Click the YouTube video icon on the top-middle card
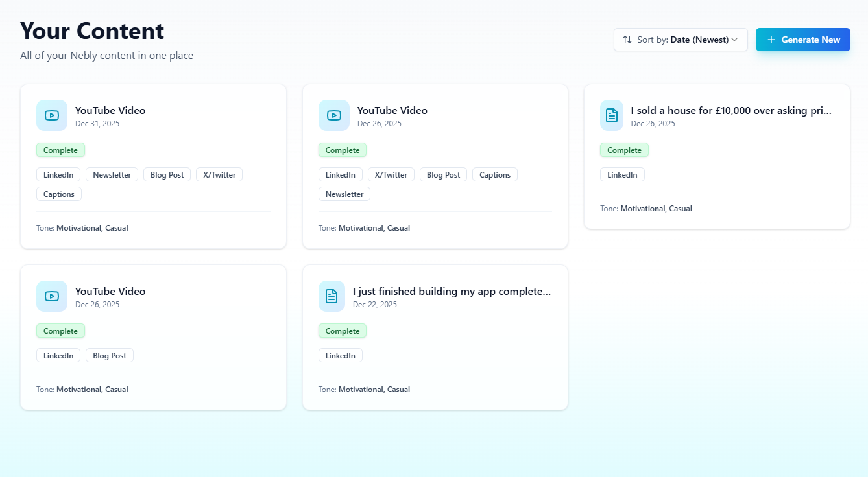Image resolution: width=868 pixels, height=477 pixels. click(333, 115)
